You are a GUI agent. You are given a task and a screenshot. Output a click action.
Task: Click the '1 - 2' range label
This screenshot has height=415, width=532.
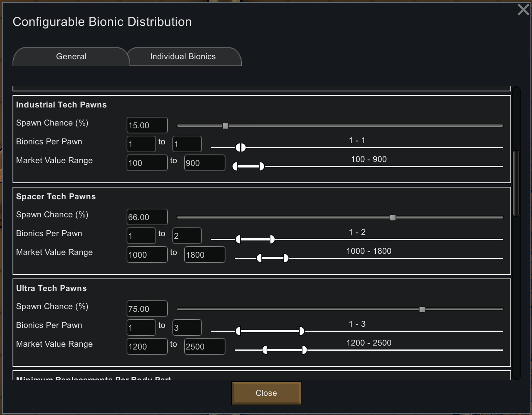click(357, 232)
